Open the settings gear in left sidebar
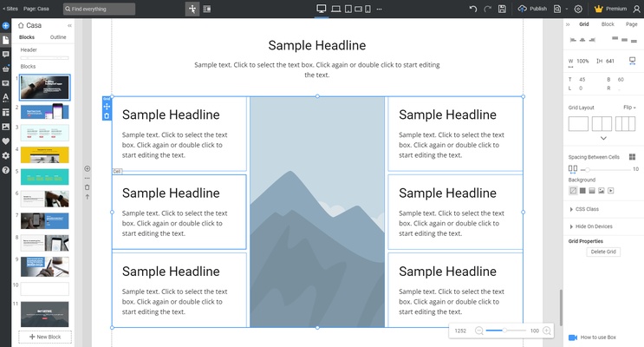The height and width of the screenshot is (347, 644). [x=5, y=155]
